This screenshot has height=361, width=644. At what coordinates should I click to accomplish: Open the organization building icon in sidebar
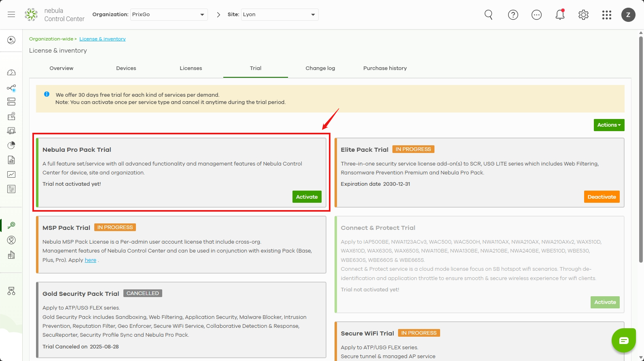[x=11, y=255]
